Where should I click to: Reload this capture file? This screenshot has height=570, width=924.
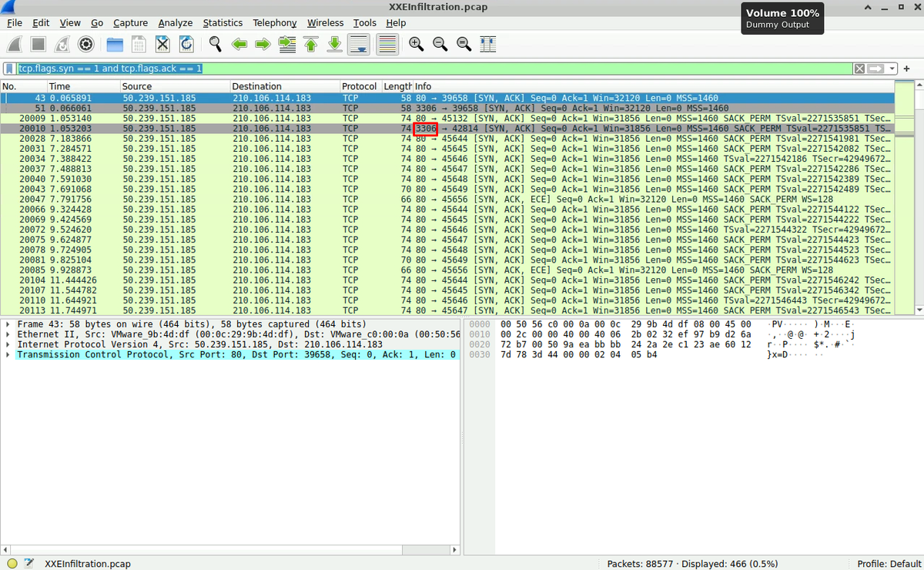(186, 45)
